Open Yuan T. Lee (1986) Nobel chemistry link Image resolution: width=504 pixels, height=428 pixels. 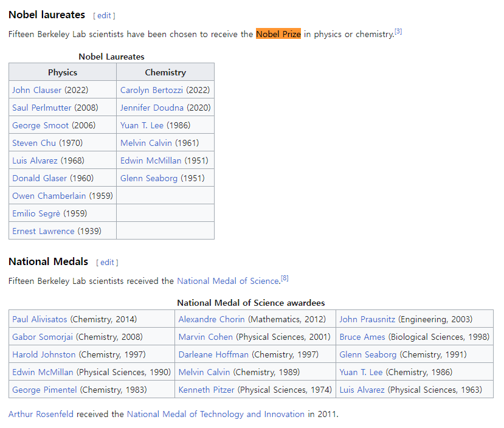click(x=142, y=125)
